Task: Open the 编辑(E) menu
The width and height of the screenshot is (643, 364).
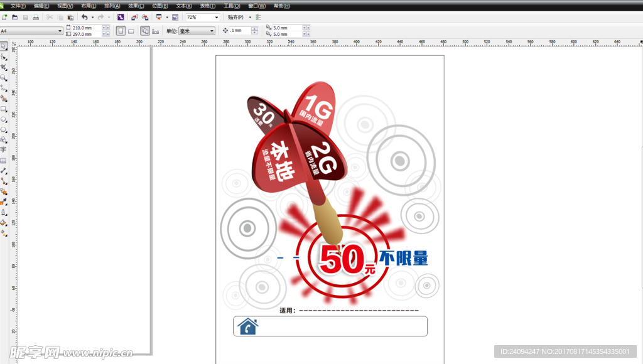Action: [41, 6]
